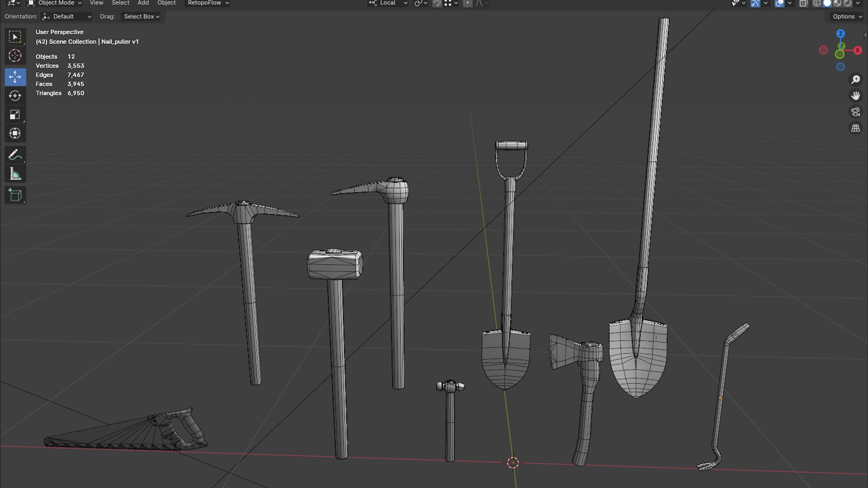
Task: Select the Rotate tool
Action: [x=15, y=96]
